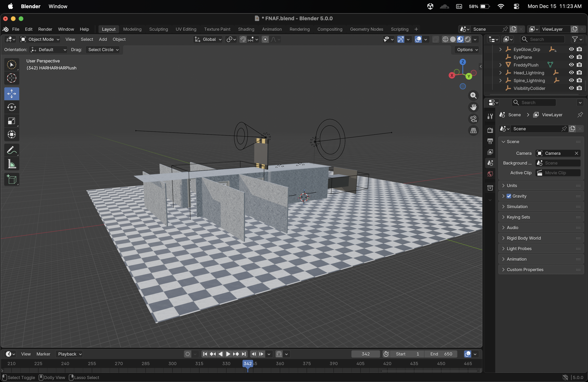Select the Annotate tool

click(11, 150)
